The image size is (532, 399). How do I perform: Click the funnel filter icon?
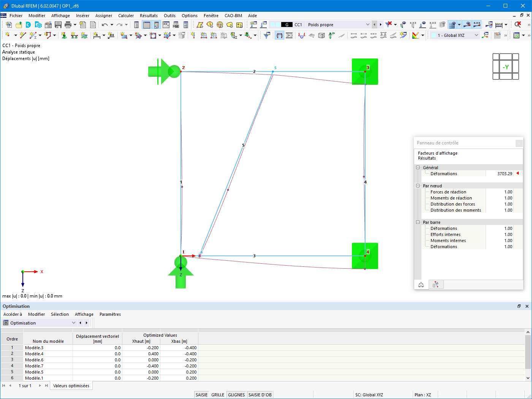(x=267, y=35)
